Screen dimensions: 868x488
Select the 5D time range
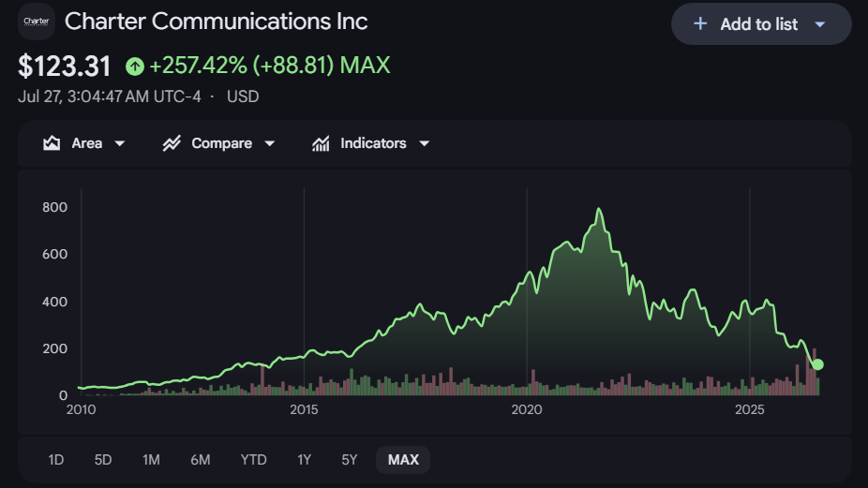[x=103, y=460]
